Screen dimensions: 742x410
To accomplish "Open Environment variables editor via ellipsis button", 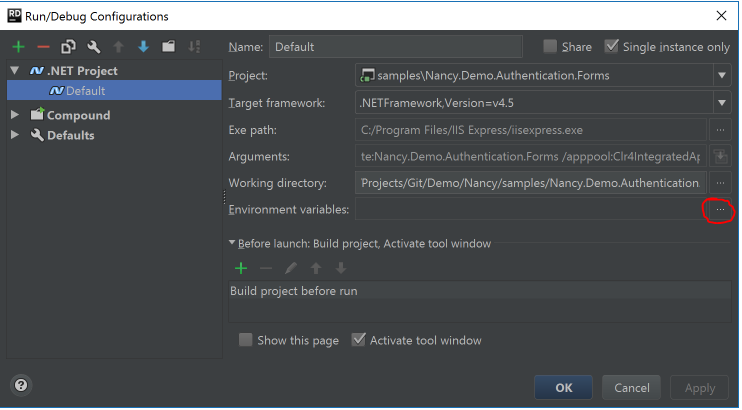I will coord(720,209).
